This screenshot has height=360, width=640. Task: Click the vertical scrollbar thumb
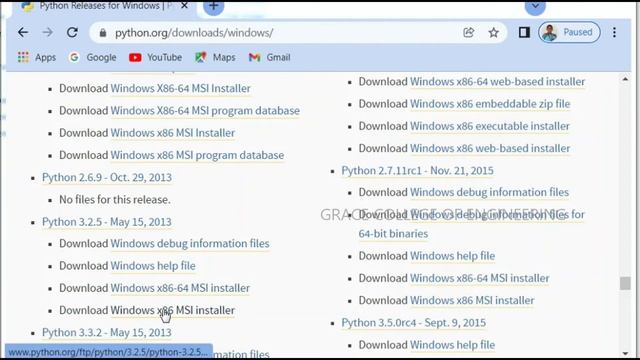click(x=625, y=283)
